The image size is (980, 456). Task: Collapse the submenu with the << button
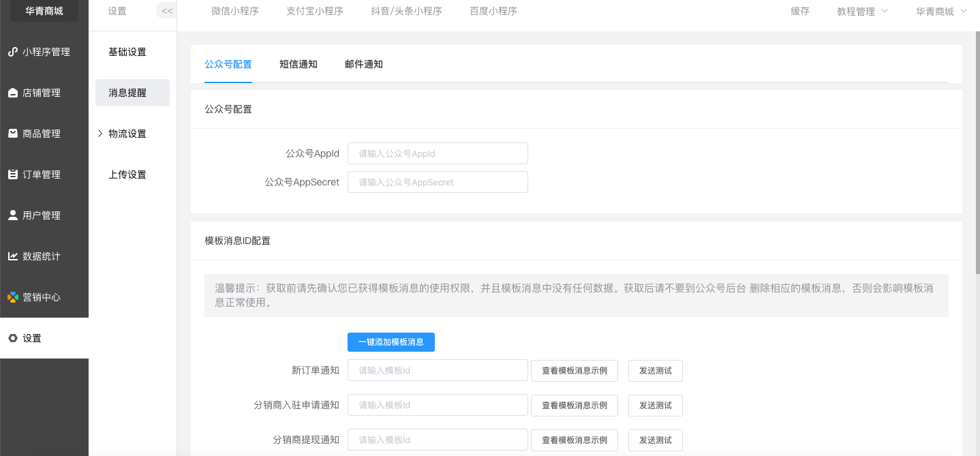167,11
